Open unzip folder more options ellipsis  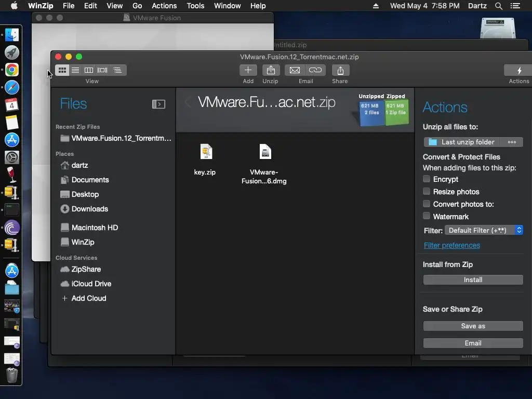coord(512,142)
